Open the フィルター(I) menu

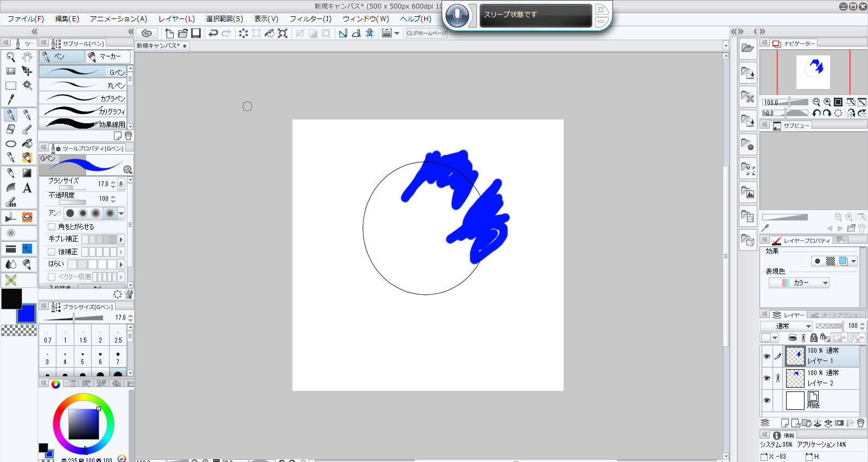[310, 19]
